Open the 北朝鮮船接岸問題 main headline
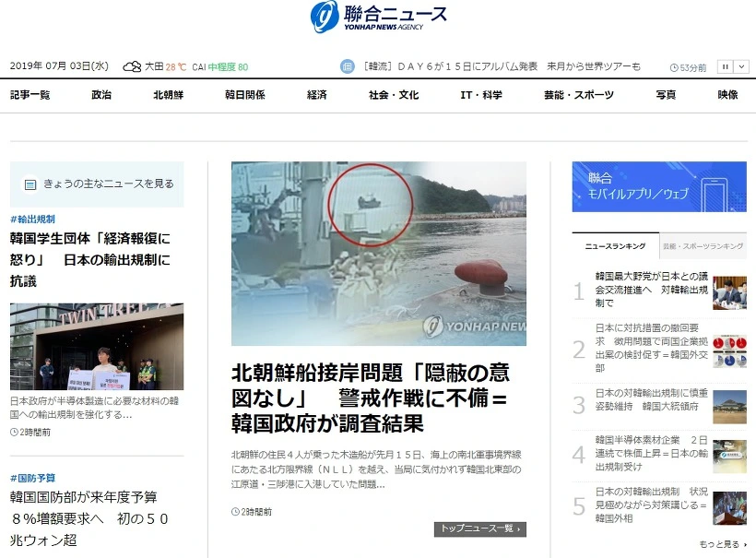 point(371,398)
